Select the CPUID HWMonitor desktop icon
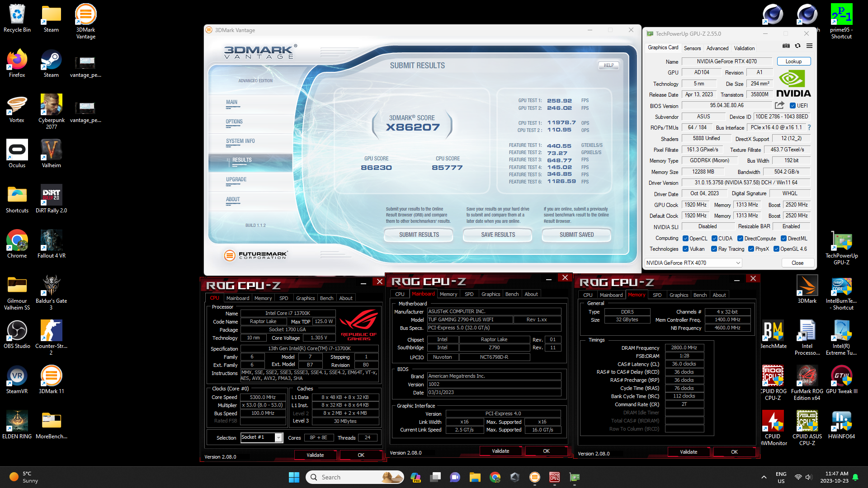The image size is (868, 488). tap(773, 428)
